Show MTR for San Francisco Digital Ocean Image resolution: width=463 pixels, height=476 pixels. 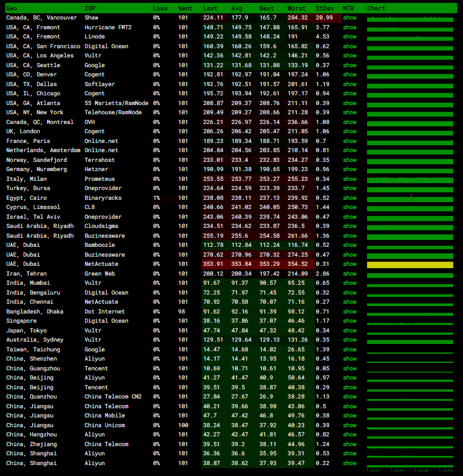(350, 46)
